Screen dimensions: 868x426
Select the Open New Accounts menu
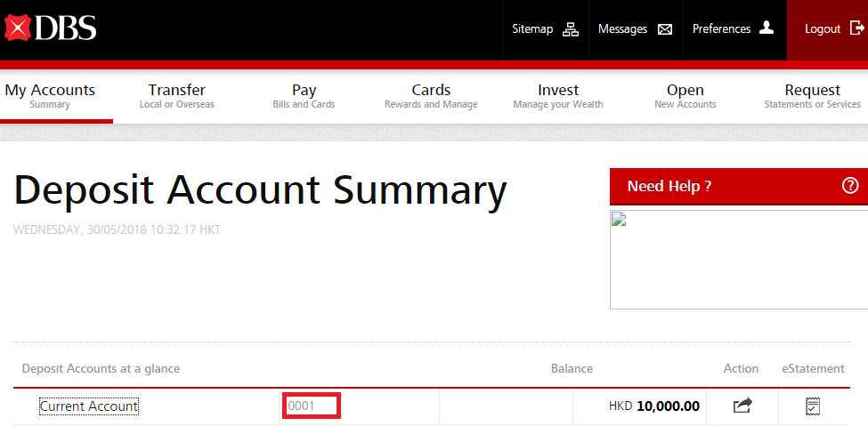tap(685, 96)
